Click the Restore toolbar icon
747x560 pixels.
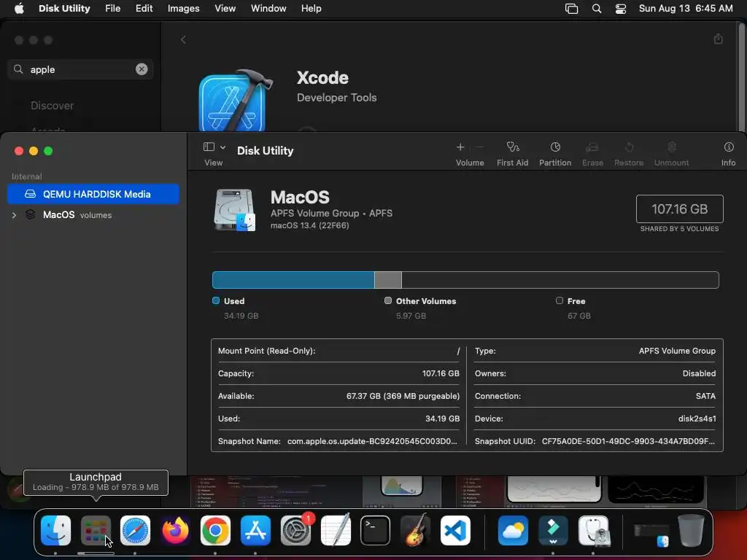[x=629, y=147]
